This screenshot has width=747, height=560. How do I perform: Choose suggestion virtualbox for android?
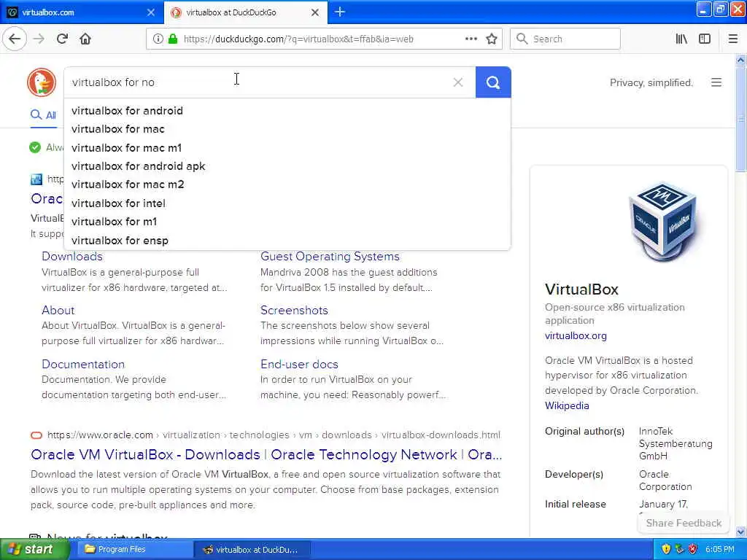(x=287, y=111)
